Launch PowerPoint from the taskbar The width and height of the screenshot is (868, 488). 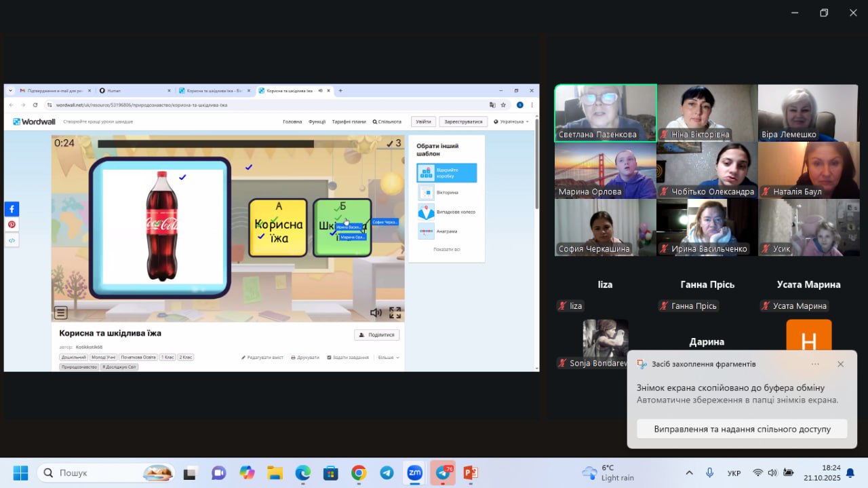[x=470, y=472]
